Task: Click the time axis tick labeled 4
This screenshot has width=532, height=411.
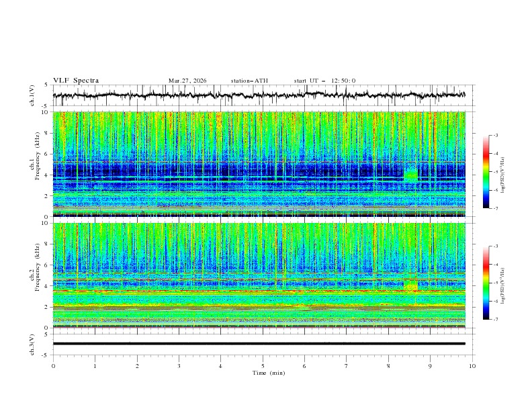Action: tap(220, 366)
